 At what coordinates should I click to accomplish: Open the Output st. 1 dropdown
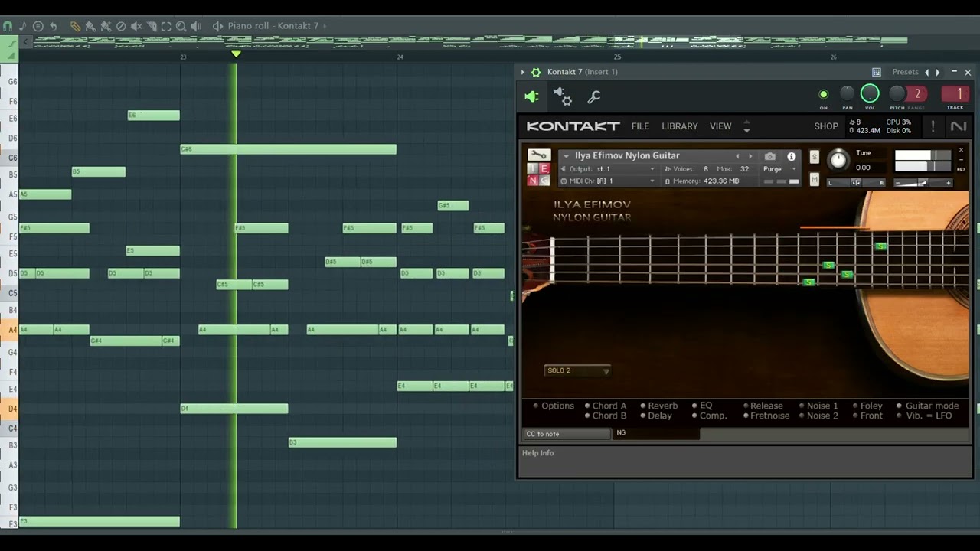coord(609,169)
